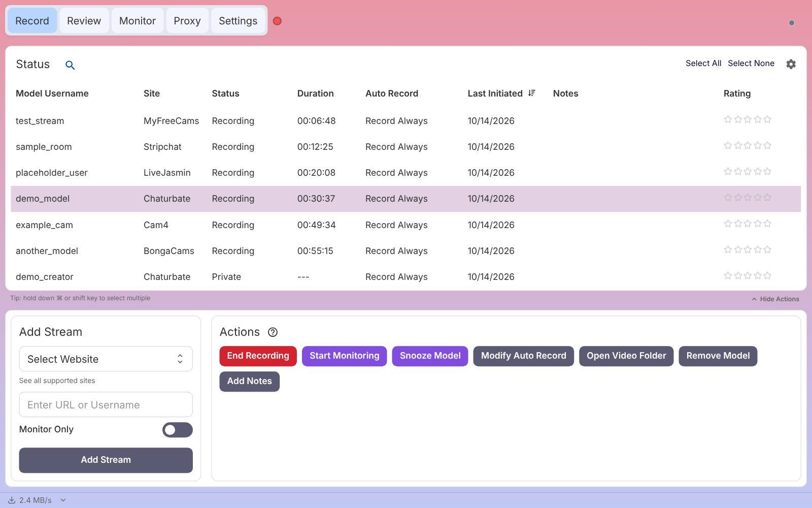Switch to the Monitor tab
This screenshot has width=812, height=508.
coord(137,21)
